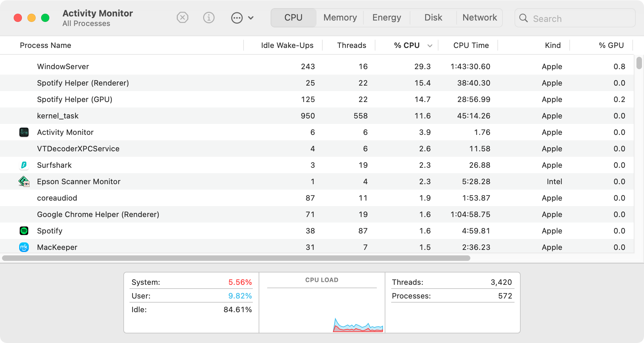Screen dimensions: 644x343
Task: Open process inspector via info icon
Action: click(x=209, y=18)
